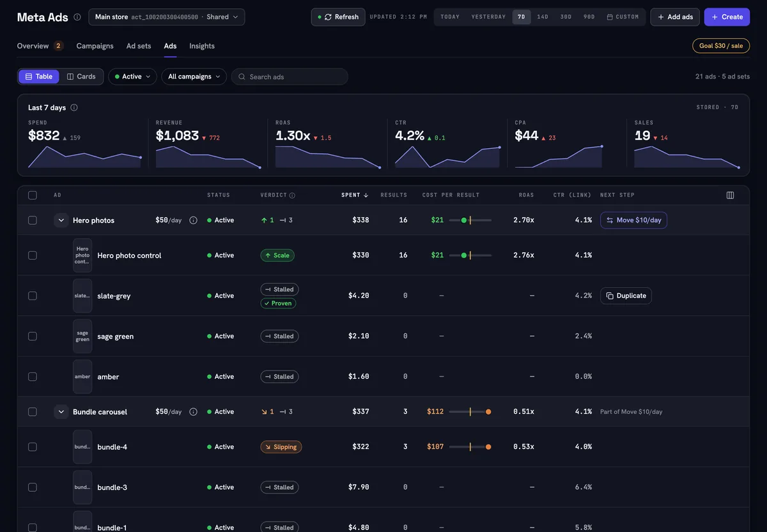Click the Refresh button
The image size is (767, 532).
point(338,17)
